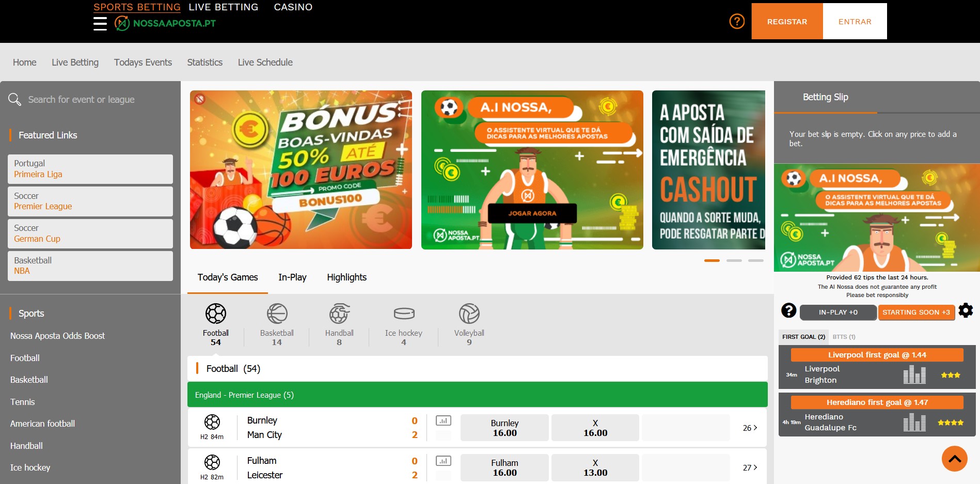
Task: Open Soccer German Cup featured link
Action: pos(90,233)
